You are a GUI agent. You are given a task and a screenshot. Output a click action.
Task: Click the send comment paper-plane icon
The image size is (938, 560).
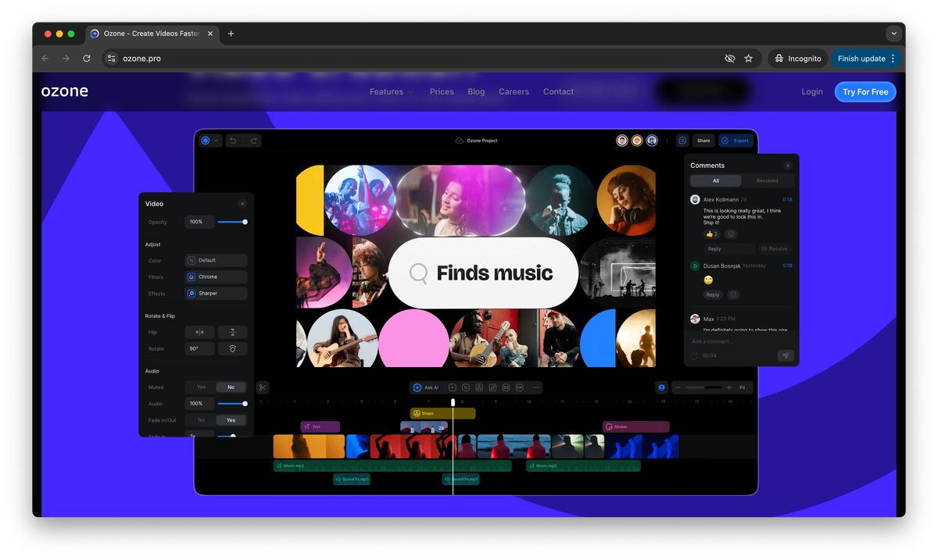786,355
